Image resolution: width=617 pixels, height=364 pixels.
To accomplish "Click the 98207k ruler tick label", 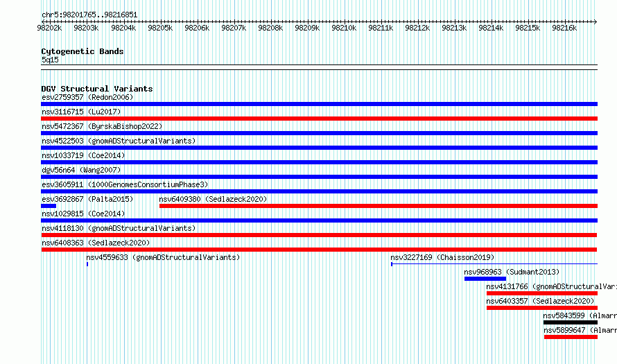I will point(234,28).
